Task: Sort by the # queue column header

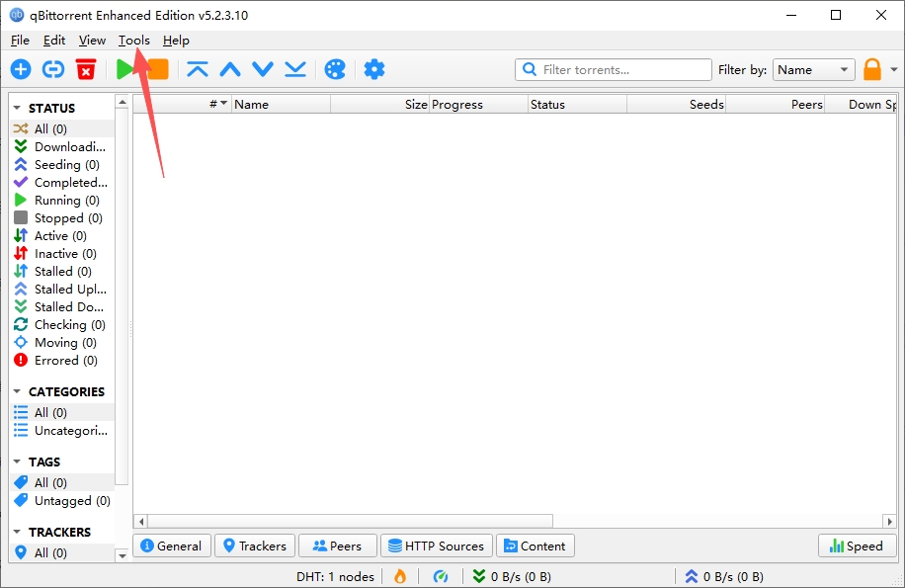Action: [x=183, y=105]
